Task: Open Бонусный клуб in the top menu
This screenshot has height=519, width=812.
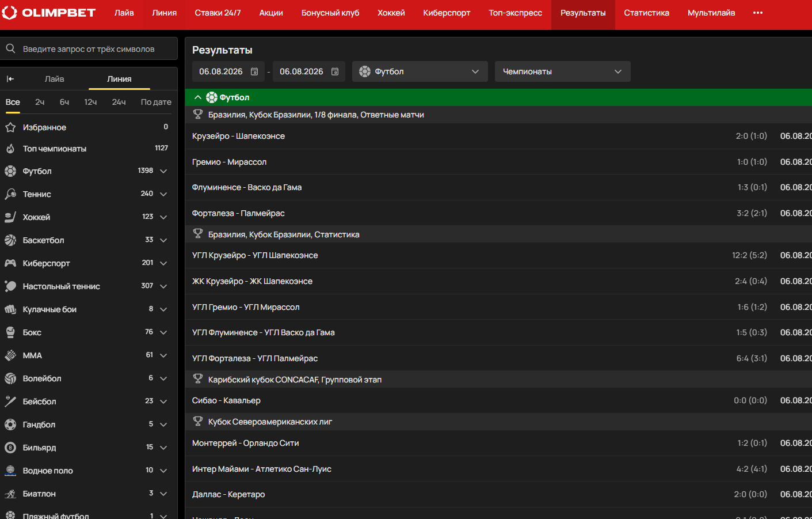Action: tap(330, 13)
